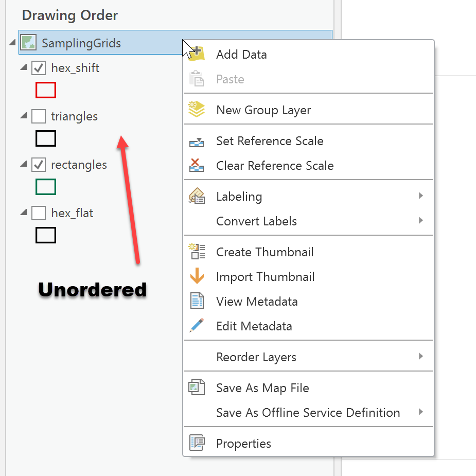Collapse the SamplingGrids group layer
This screenshot has width=476, height=476.
tap(11, 43)
